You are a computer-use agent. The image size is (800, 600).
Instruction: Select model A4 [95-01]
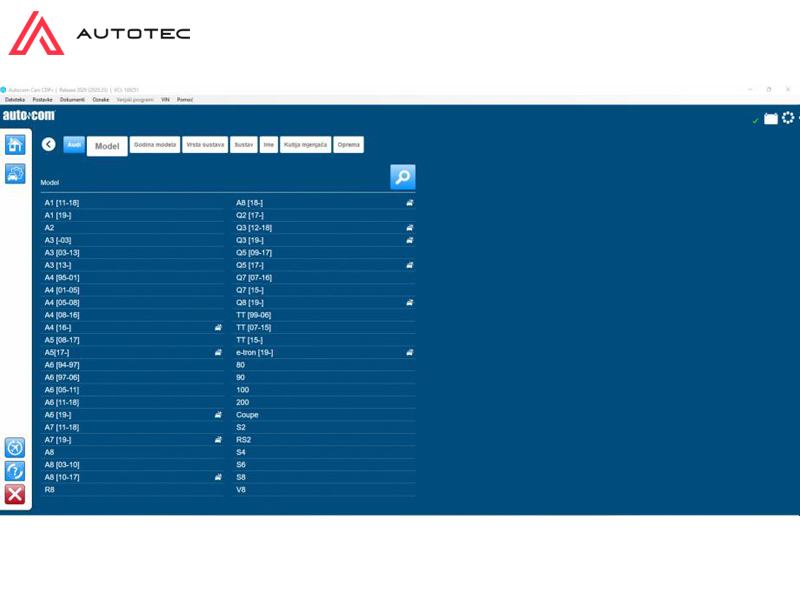pyautogui.click(x=133, y=278)
